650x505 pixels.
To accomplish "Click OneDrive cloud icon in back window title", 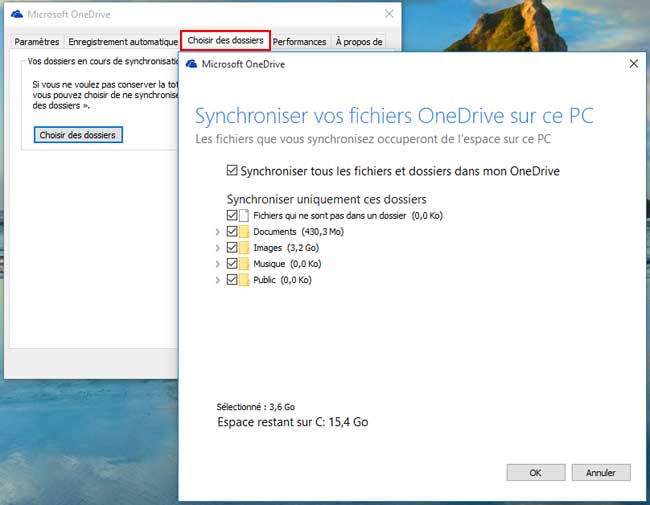I will click(x=17, y=14).
